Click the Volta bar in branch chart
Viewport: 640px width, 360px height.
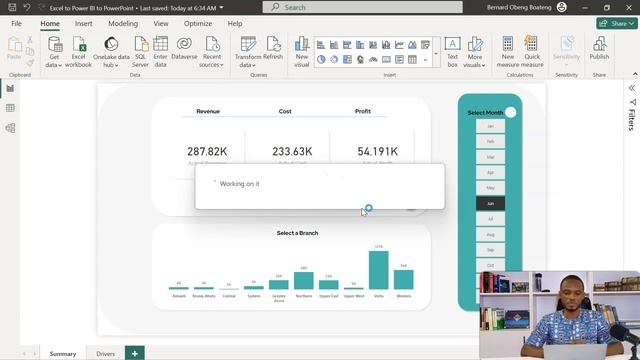pyautogui.click(x=379, y=270)
